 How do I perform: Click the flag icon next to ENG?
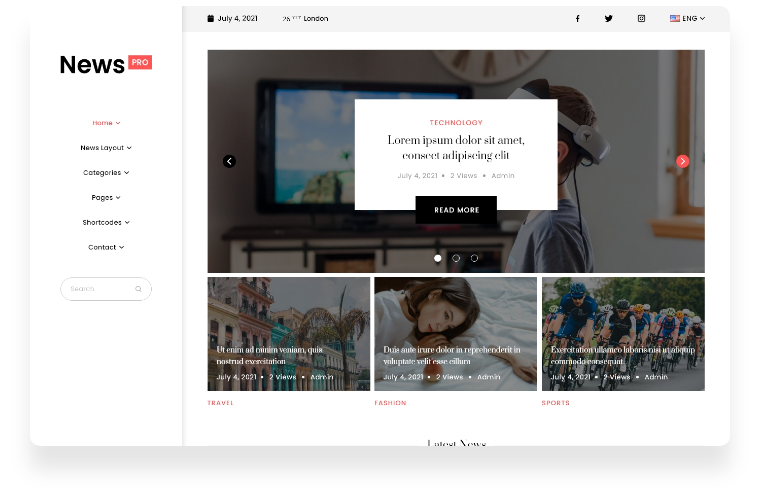click(x=675, y=18)
